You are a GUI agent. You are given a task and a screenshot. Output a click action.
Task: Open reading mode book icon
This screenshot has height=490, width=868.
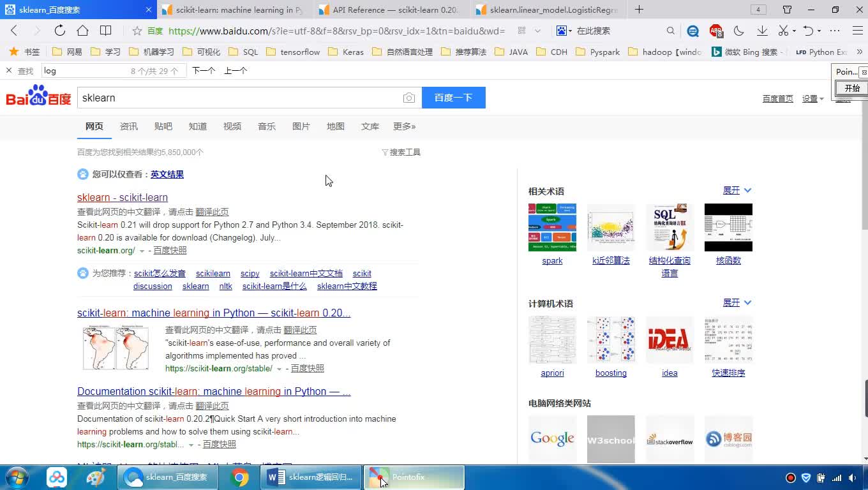106,31
